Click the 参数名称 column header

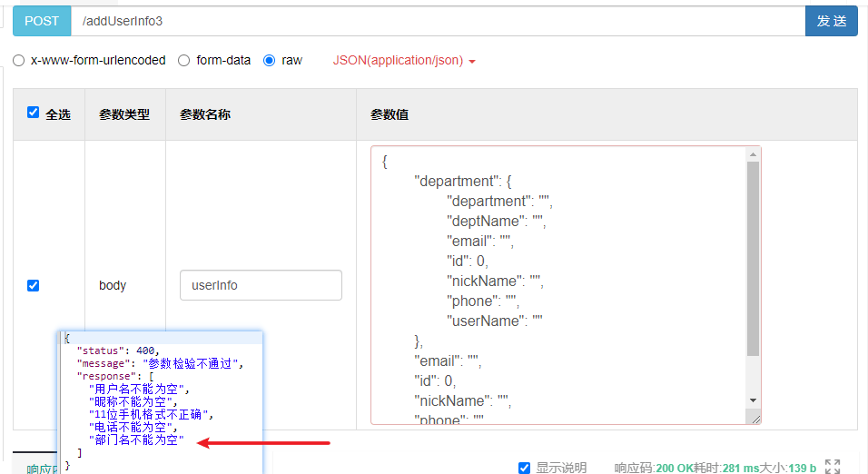(x=204, y=114)
